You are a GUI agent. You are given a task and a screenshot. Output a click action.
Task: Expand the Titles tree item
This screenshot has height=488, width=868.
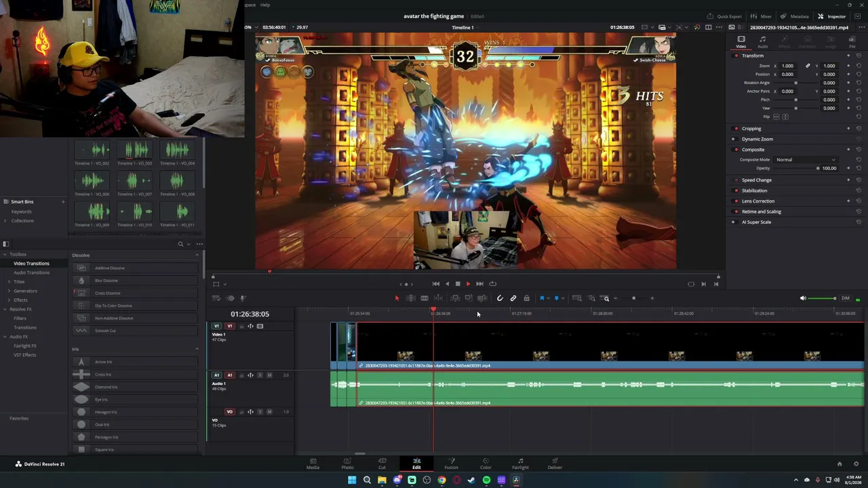pyautogui.click(x=9, y=281)
